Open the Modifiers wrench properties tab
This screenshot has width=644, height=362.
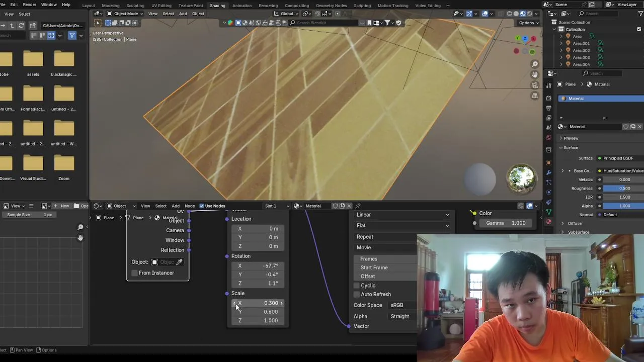(549, 172)
